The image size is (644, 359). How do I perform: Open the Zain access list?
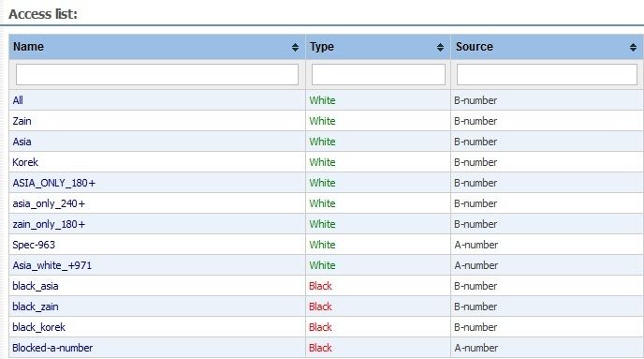pos(22,121)
